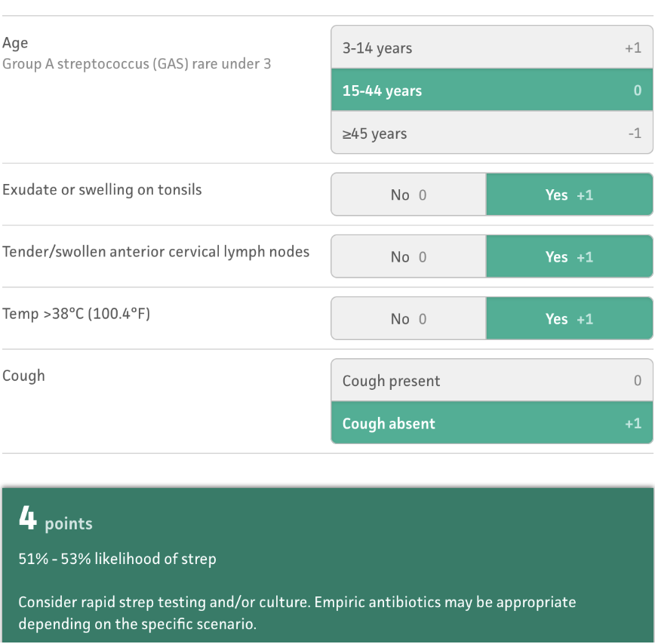Select the Cough absent option
Screen dimensions: 655x644
(x=491, y=423)
